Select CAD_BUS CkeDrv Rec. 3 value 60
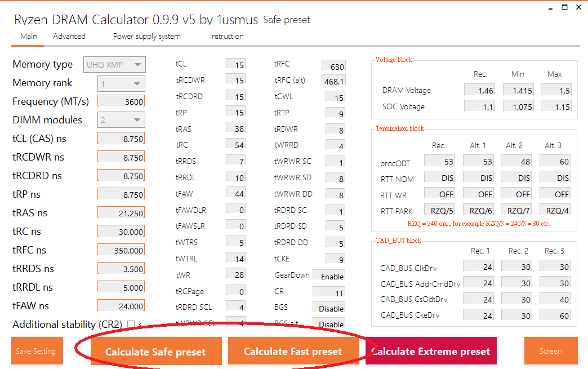 (x=555, y=315)
